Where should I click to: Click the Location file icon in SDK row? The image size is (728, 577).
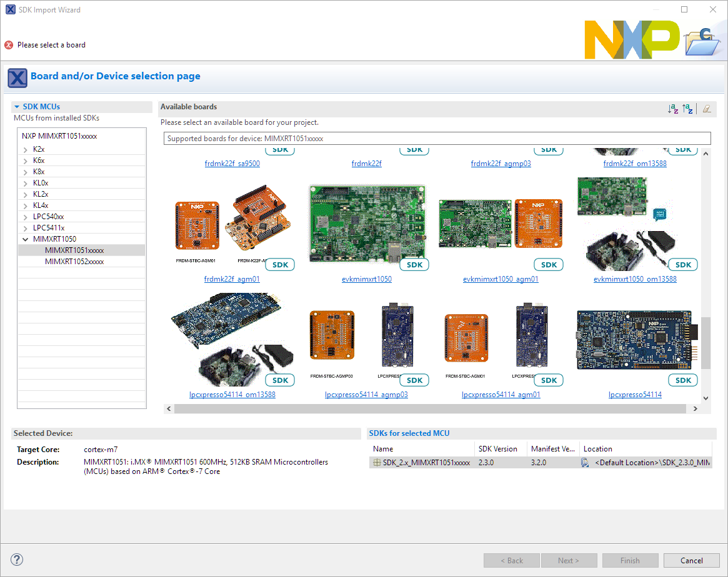point(585,463)
